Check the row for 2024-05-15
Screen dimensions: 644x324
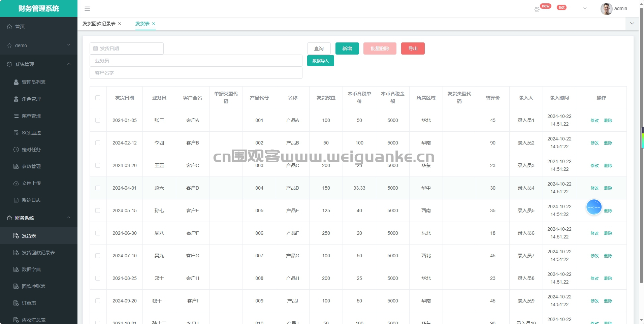[98, 210]
